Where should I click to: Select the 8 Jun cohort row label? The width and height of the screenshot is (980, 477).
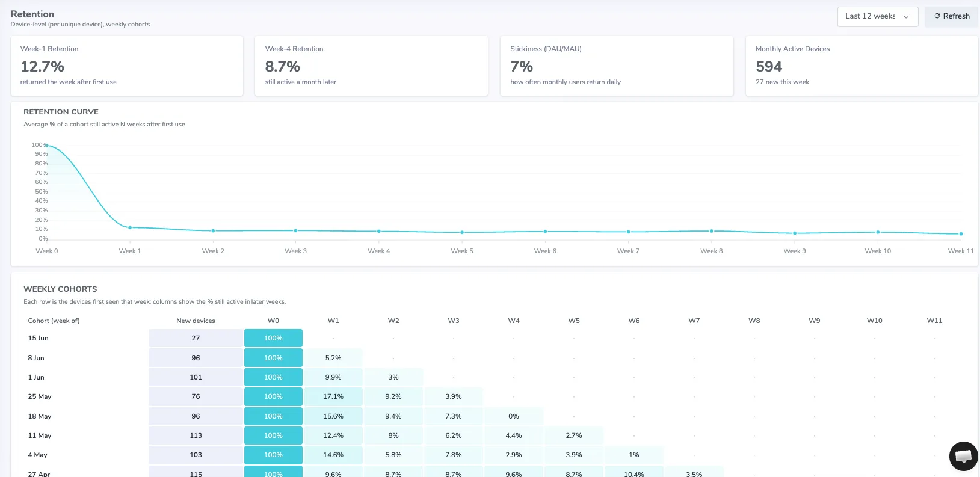click(x=36, y=358)
